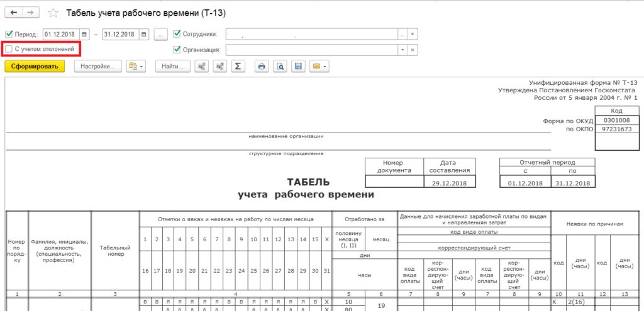Viewport: 644px width, 311px height.
Task: Click the 2(16) absence cell
Action: [580, 302]
